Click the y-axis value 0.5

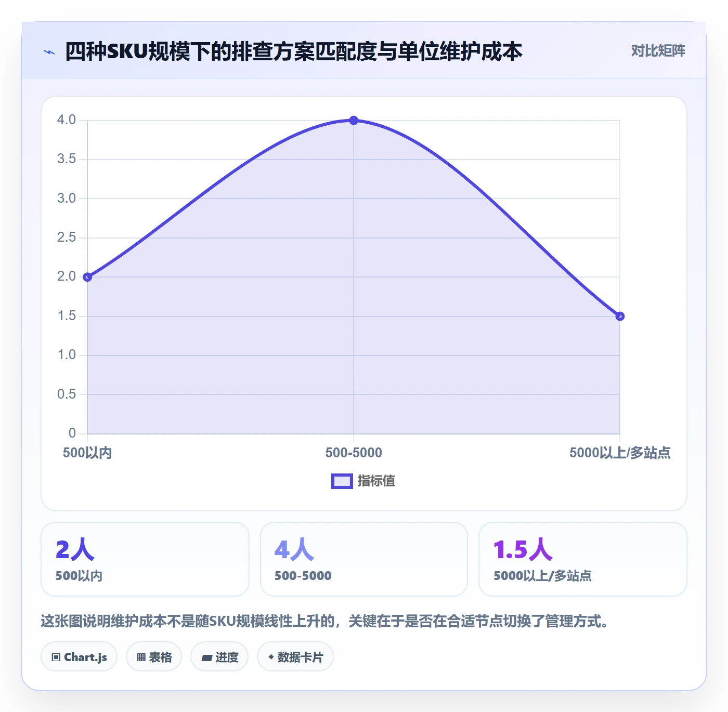(67, 394)
